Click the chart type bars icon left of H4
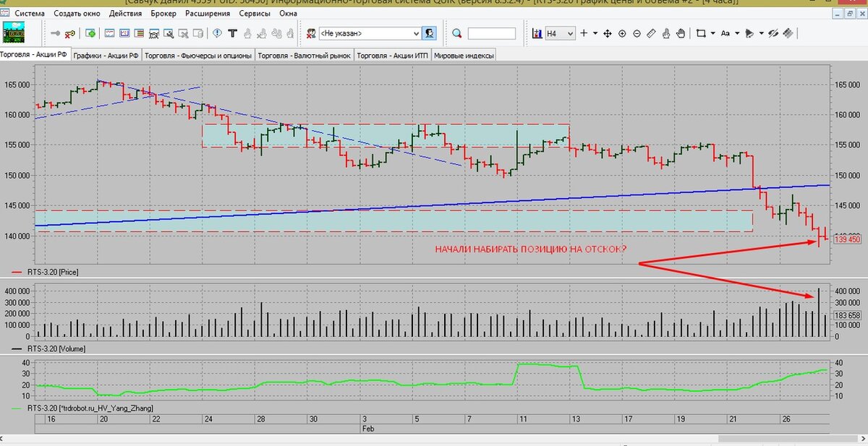The height and width of the screenshot is (446, 868). 537,33
